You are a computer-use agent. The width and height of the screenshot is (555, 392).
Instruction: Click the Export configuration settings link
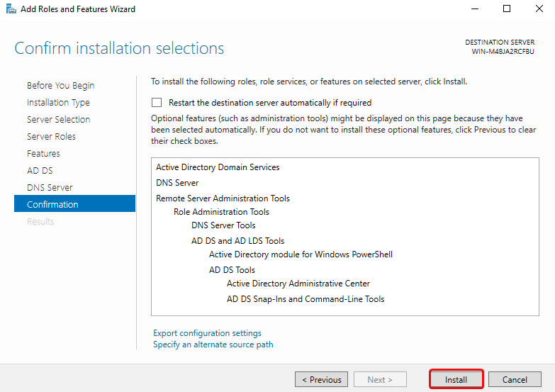[x=207, y=333]
